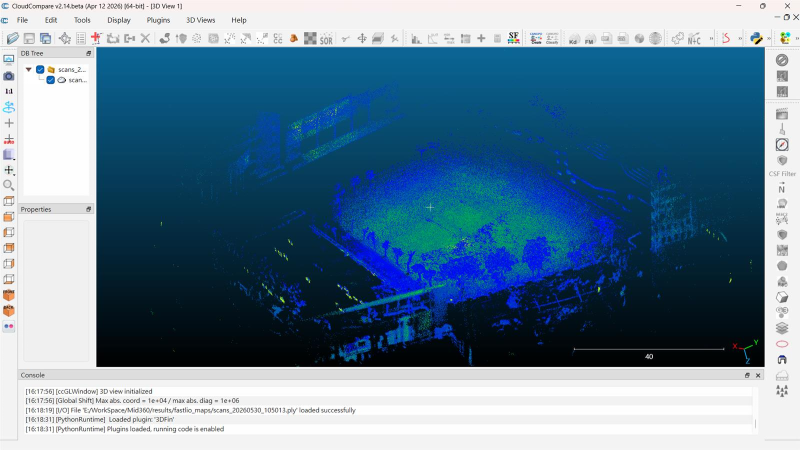800x450 pixels.
Task: Click the XYZ axis trihedron in 3D view
Action: [745, 352]
